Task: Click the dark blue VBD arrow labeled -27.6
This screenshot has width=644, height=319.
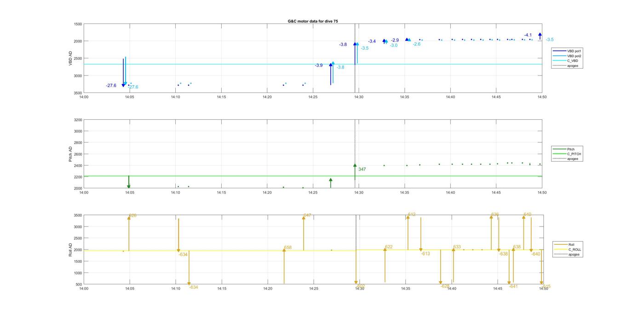Action: pos(123,73)
